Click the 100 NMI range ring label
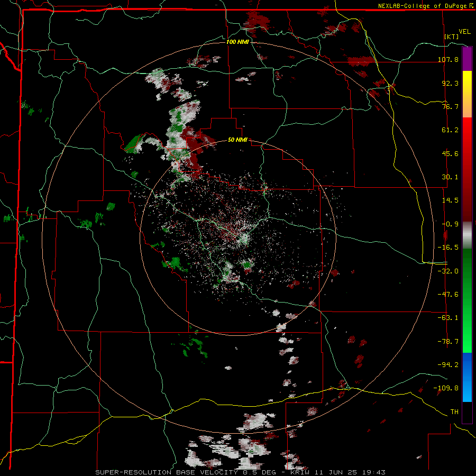Screen dimensions: 476x476 tap(237, 42)
